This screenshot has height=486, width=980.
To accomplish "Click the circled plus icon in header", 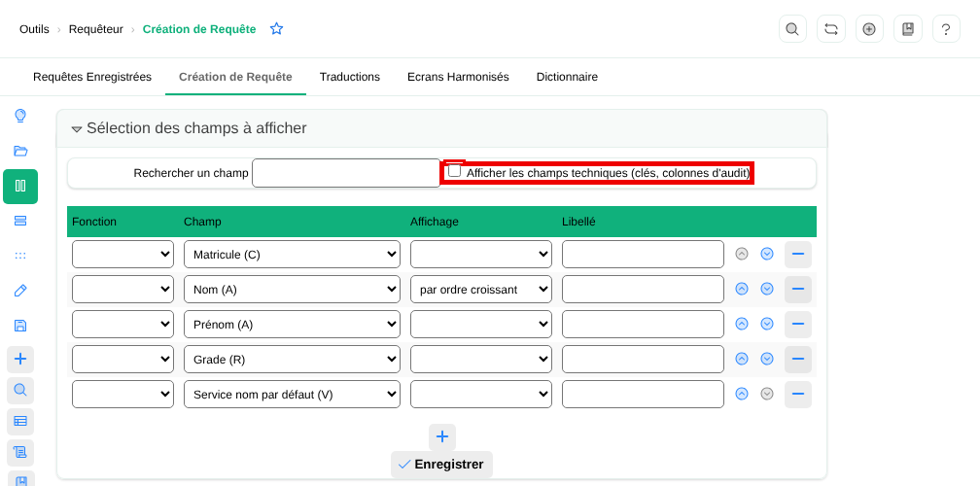I will (x=869, y=29).
